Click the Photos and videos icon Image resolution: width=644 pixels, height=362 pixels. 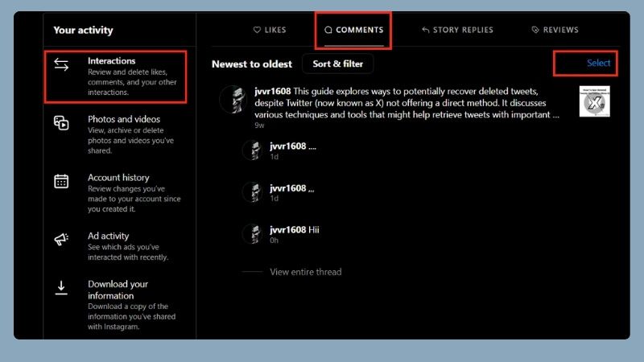pos(61,123)
